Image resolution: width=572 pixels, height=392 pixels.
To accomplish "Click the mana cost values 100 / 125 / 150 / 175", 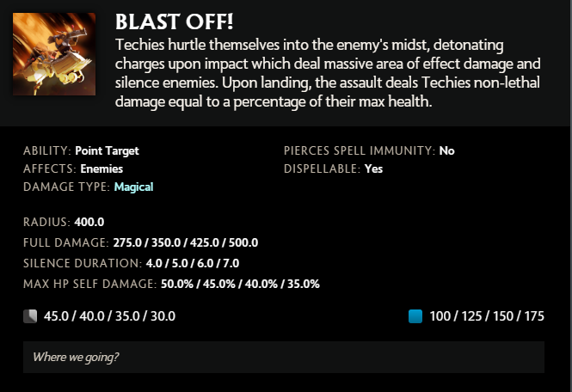I will pyautogui.click(x=487, y=316).
